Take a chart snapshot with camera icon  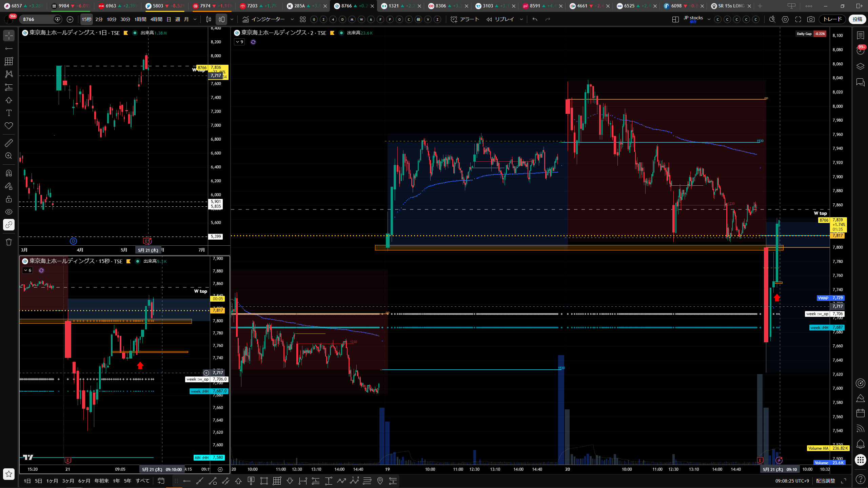(811, 19)
